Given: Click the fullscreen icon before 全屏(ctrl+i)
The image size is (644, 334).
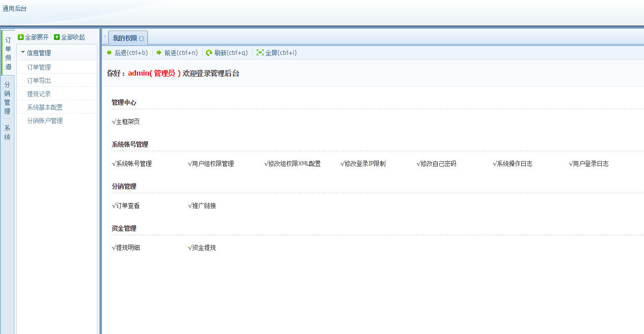Looking at the screenshot, I should click(x=260, y=52).
